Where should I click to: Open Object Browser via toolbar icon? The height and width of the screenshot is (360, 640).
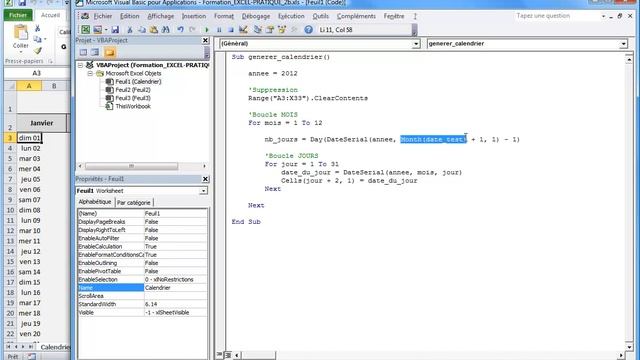click(282, 30)
